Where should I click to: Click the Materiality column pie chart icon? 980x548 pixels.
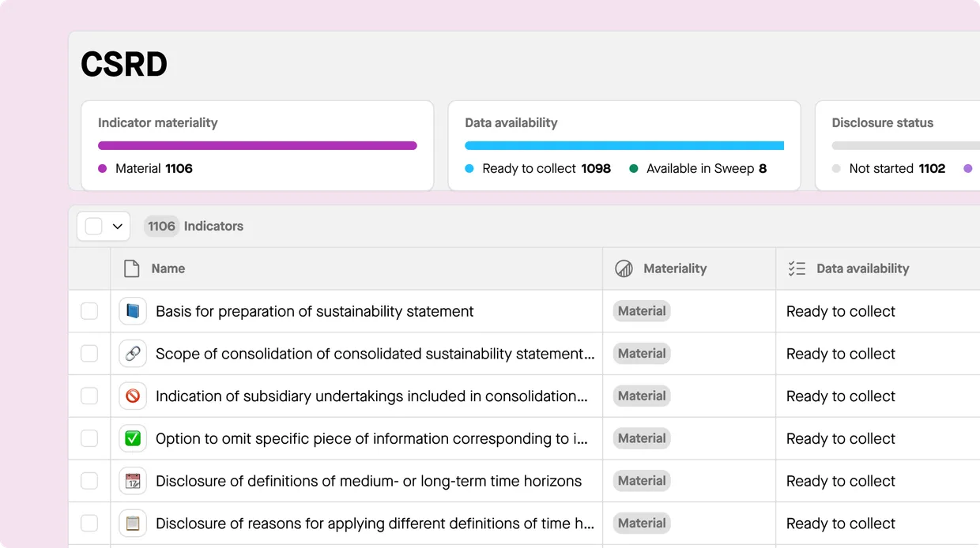point(624,268)
